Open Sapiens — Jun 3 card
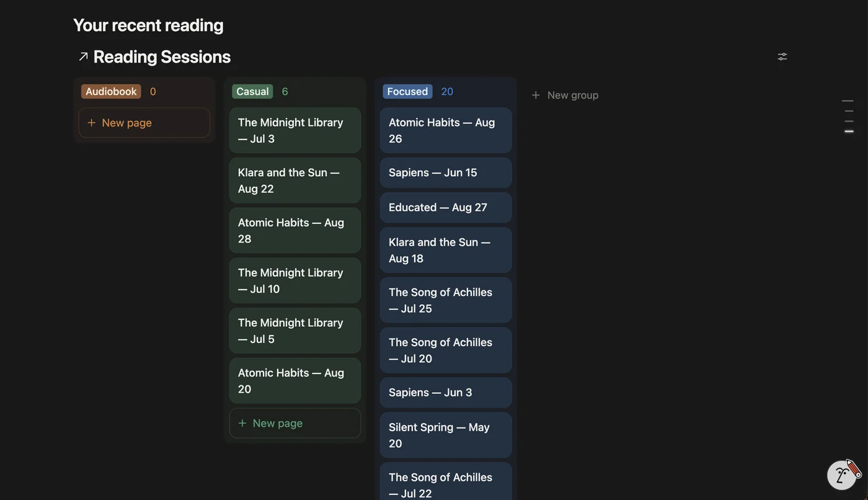 [x=446, y=393]
